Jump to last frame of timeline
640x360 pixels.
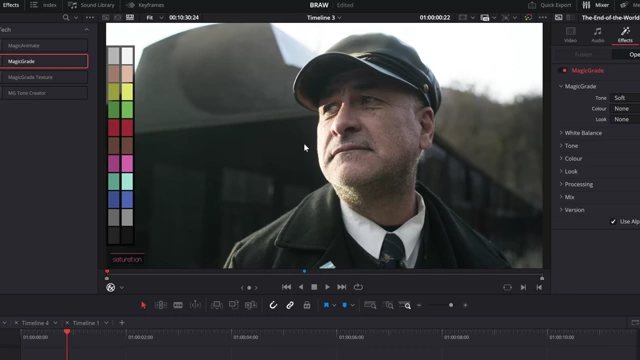[342, 287]
